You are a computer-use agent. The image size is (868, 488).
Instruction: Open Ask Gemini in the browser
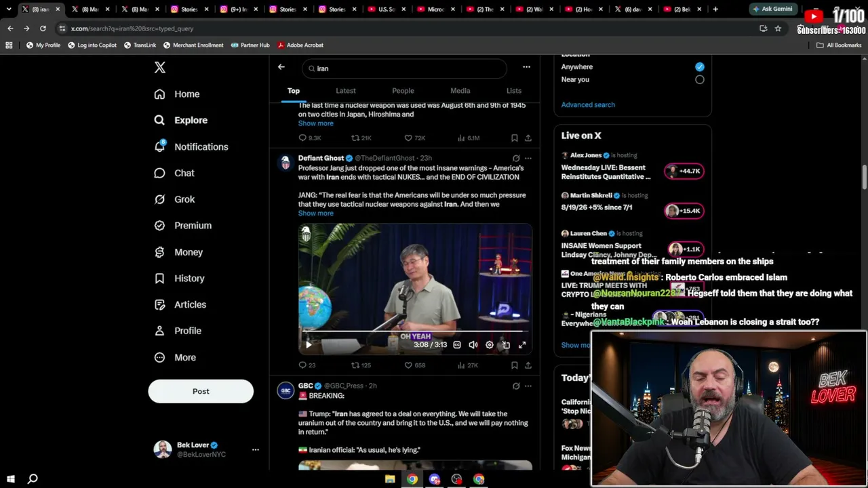point(772,9)
